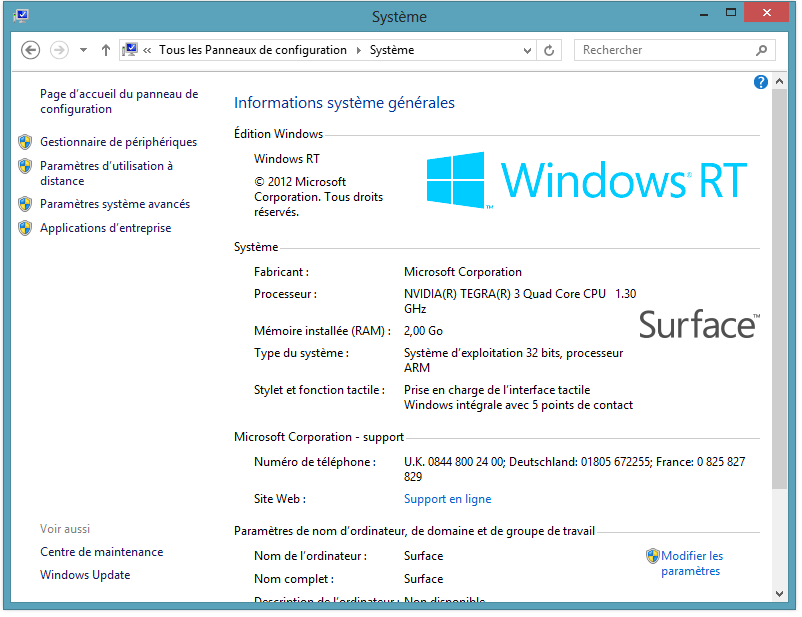Click the Surface brand logo
Screen dimensions: 802x617
coord(699,324)
